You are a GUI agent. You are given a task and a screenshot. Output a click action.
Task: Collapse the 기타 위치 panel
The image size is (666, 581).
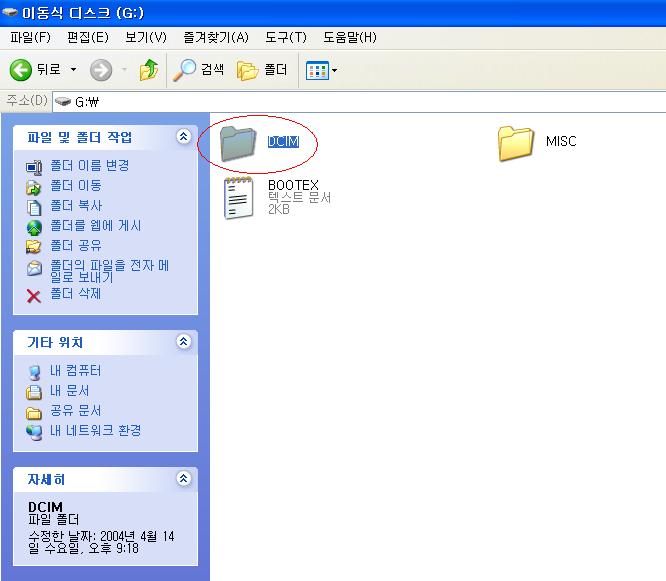[x=183, y=341]
